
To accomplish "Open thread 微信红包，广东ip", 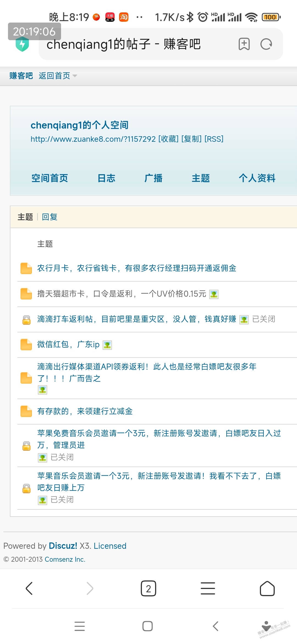I will 68,344.
